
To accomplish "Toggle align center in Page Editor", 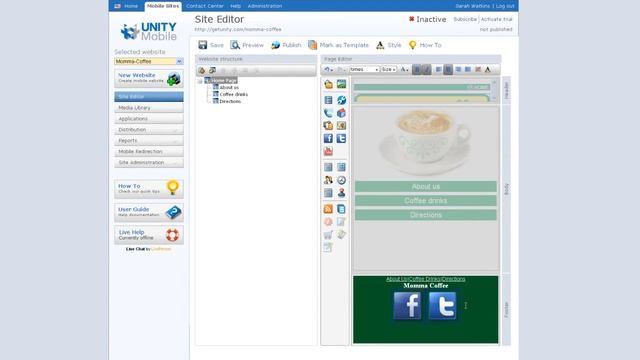I will coord(448,69).
